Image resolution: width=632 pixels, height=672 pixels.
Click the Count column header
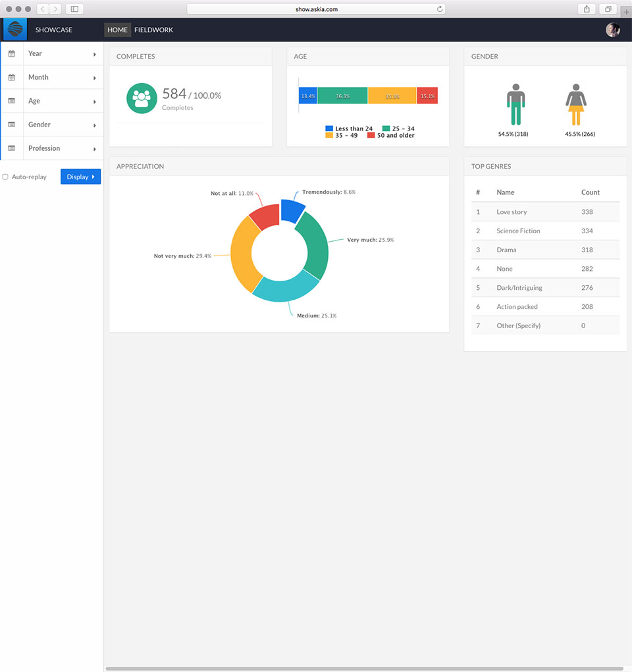(x=590, y=192)
